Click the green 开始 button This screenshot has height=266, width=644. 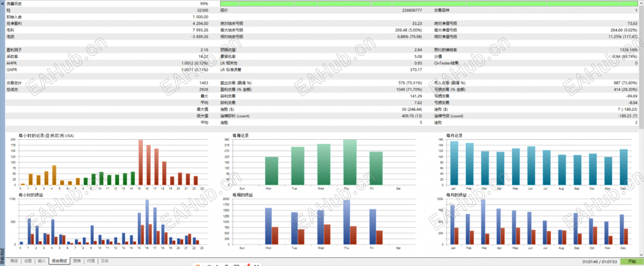click(x=632, y=261)
